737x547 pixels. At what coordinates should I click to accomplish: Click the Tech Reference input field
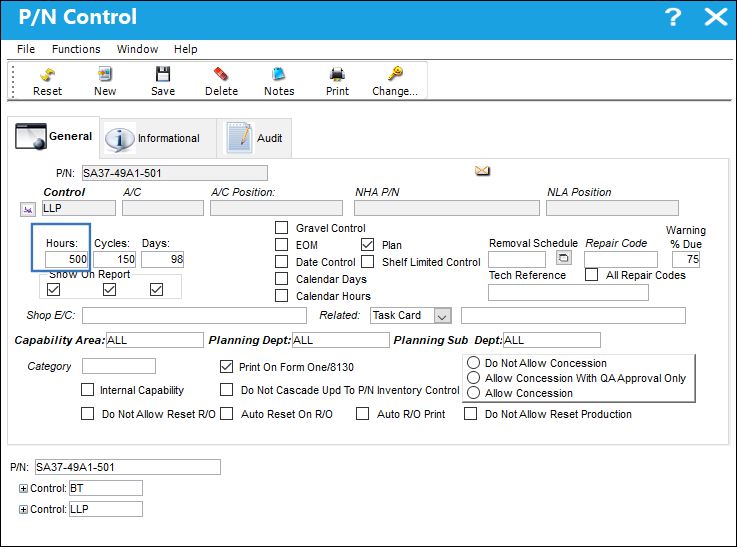click(x=568, y=292)
